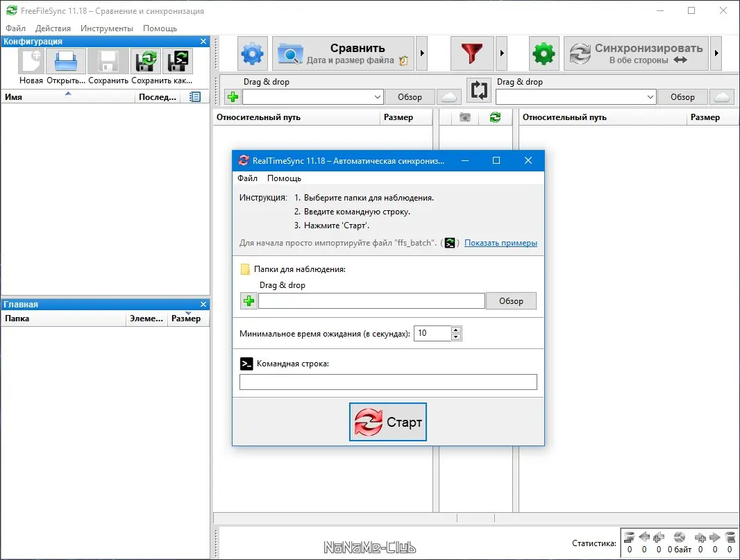Click the yellow folder icon near Папки для наблюдения
740x560 pixels.
pyautogui.click(x=245, y=269)
